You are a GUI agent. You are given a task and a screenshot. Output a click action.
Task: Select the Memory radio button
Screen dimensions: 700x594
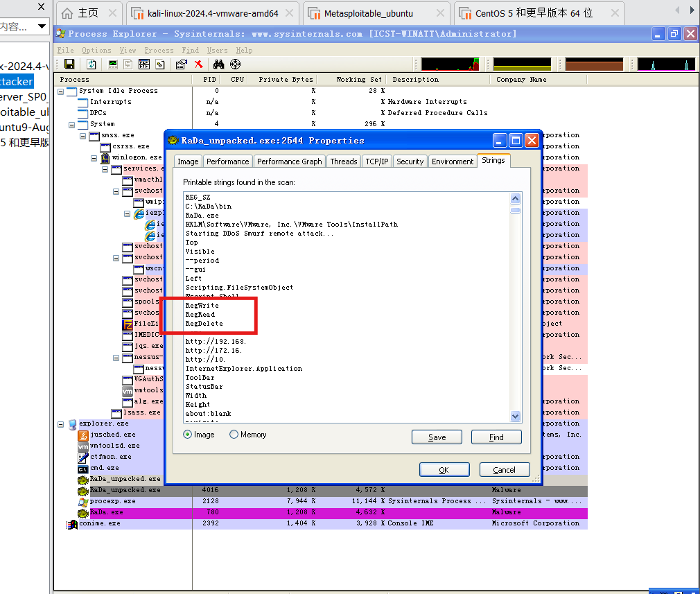(234, 435)
